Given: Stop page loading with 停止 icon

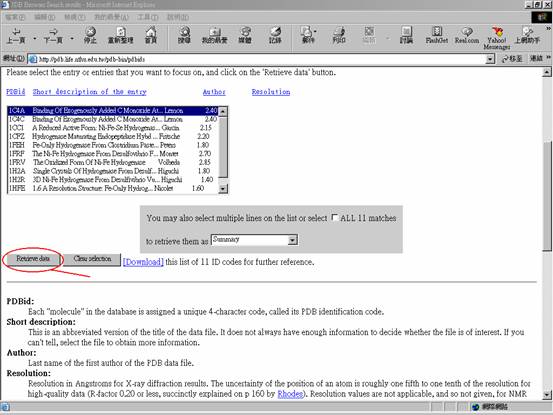Looking at the screenshot, I should [90, 36].
